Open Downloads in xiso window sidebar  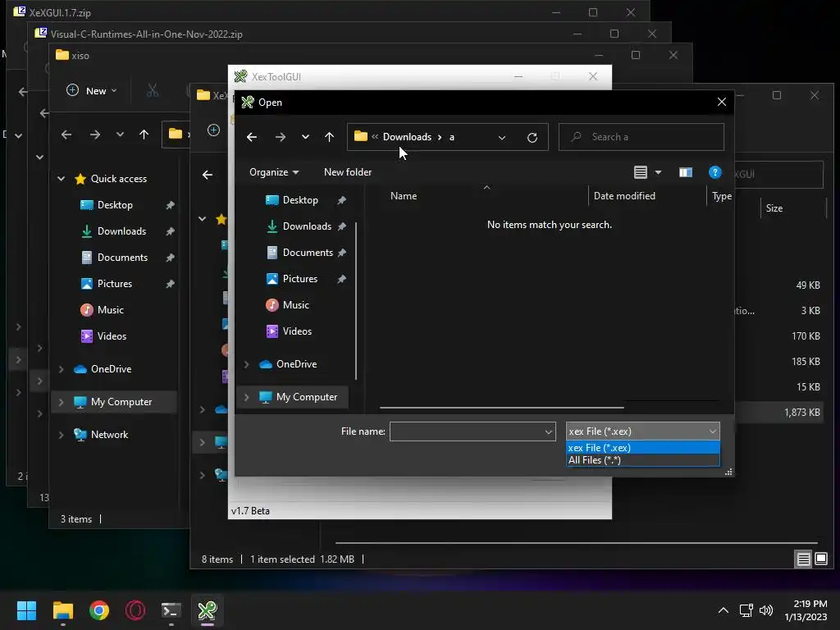coord(121,231)
